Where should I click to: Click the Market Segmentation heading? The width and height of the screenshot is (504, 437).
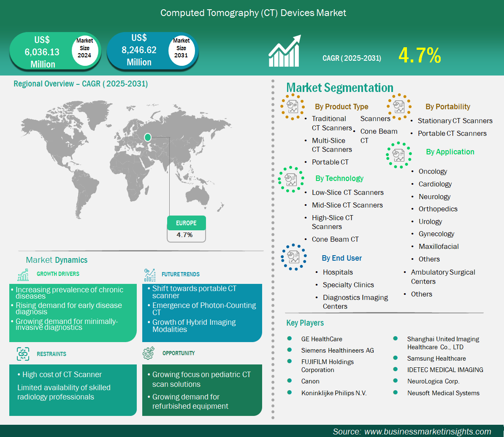click(340, 88)
